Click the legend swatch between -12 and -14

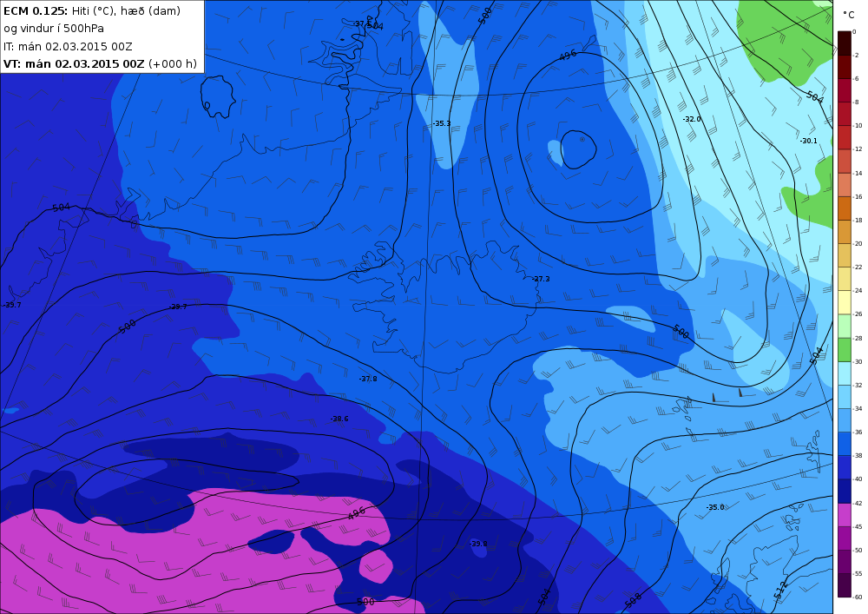point(845,162)
